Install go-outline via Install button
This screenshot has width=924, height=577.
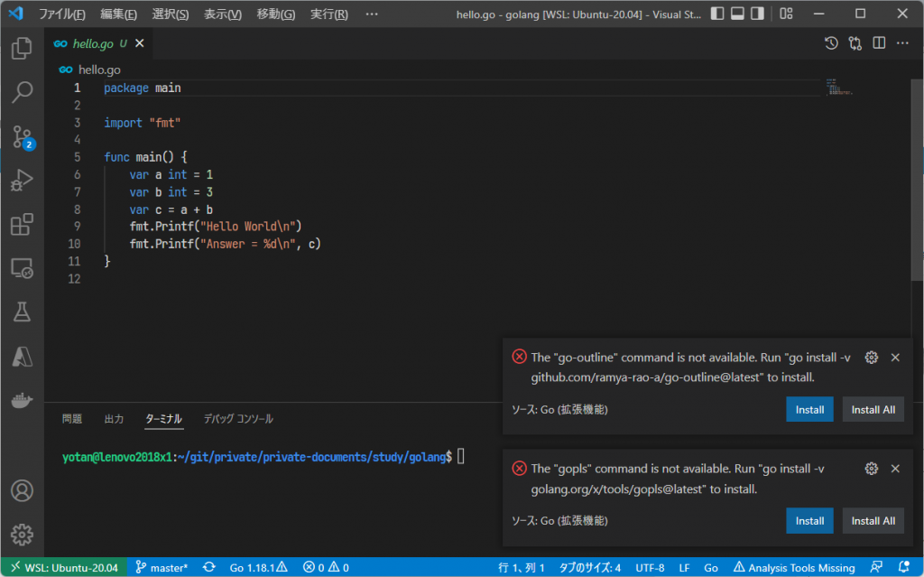click(809, 409)
